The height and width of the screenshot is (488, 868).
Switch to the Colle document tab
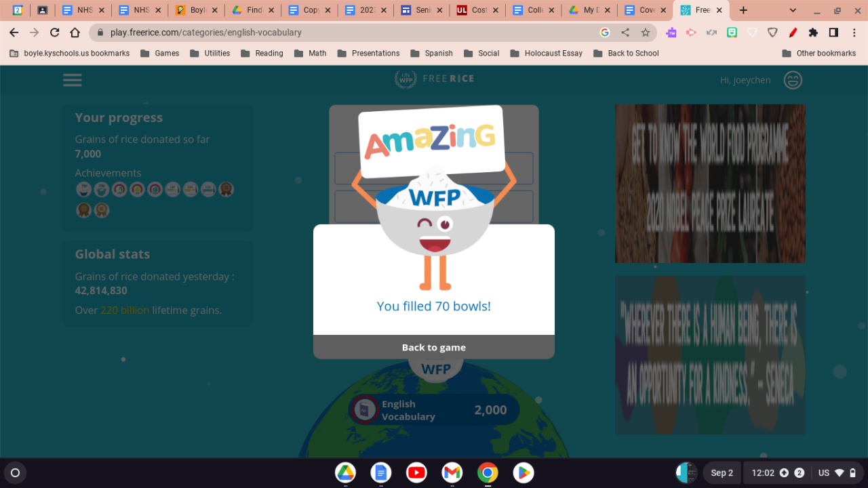534,10
